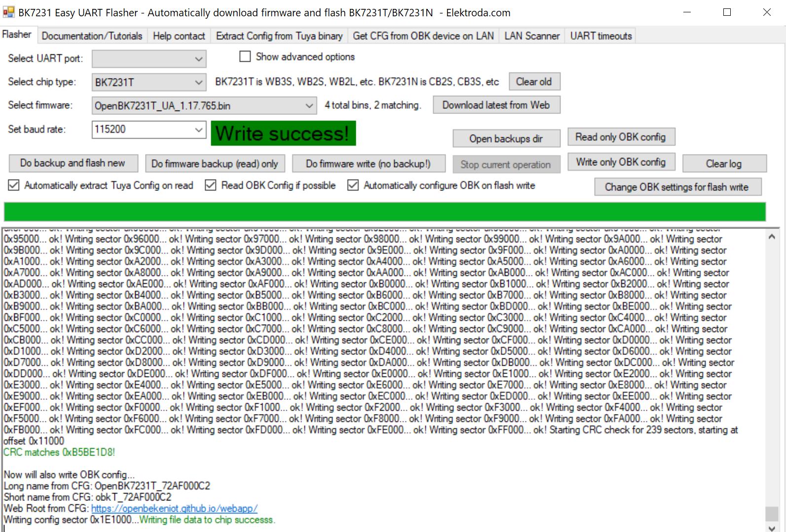Viewport: 786px width, 532px height.
Task: Click 'Short name from CFG: obkT_72AF000C2' line
Action: click(x=88, y=497)
